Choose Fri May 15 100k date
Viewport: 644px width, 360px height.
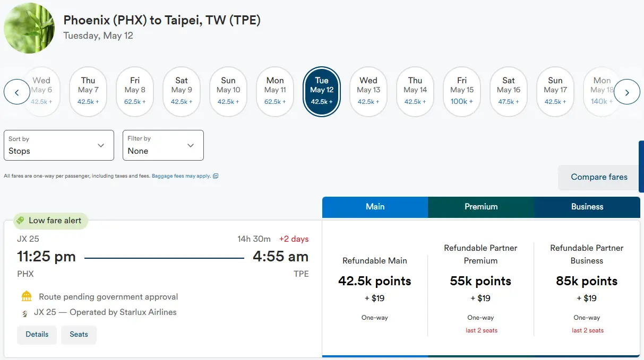point(462,91)
